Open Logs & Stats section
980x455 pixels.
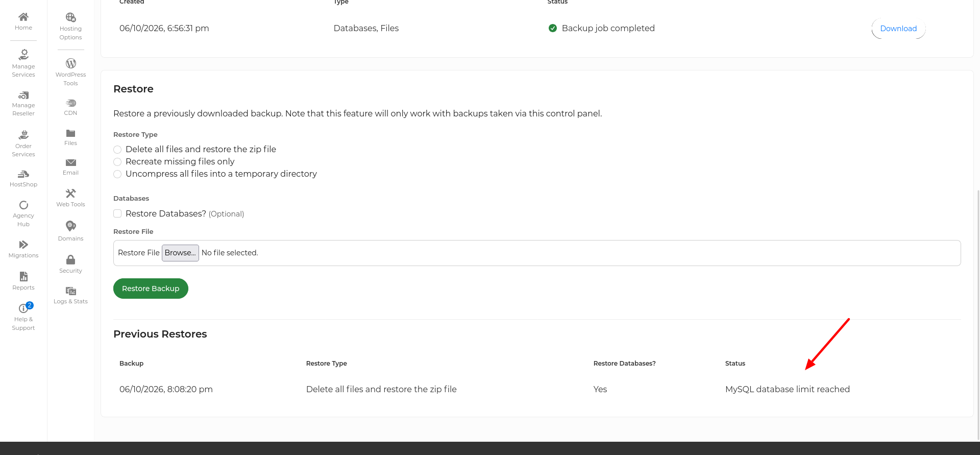coord(70,295)
